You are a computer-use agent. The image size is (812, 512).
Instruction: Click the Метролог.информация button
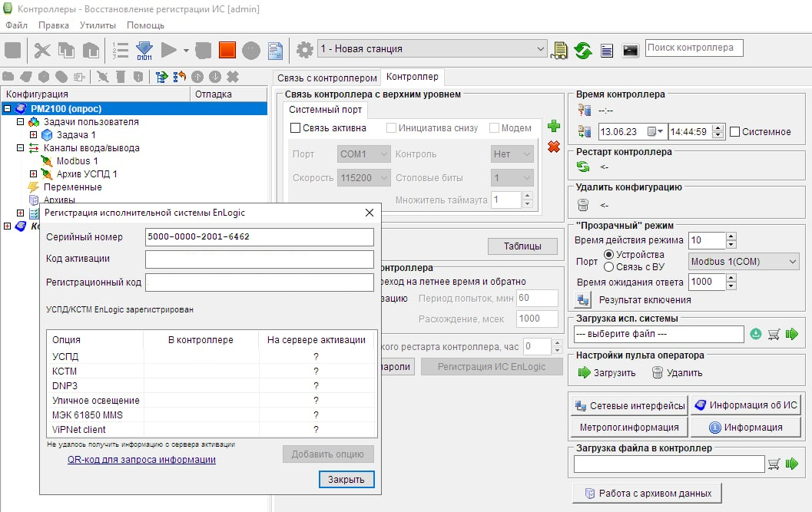click(x=630, y=427)
